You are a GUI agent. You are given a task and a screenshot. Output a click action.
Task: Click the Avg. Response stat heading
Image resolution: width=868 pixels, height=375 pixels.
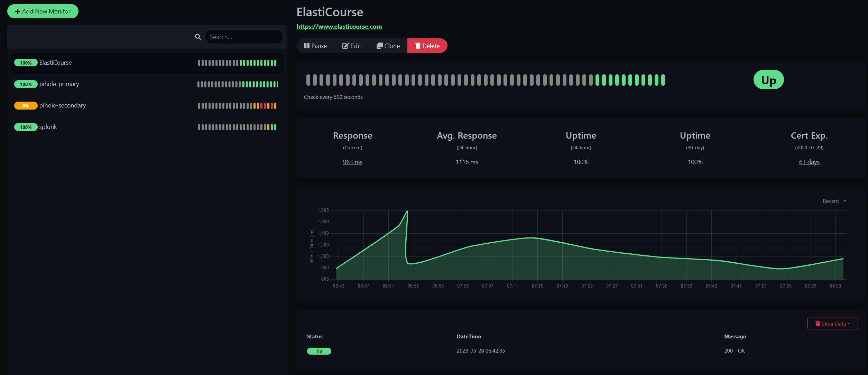click(x=467, y=136)
